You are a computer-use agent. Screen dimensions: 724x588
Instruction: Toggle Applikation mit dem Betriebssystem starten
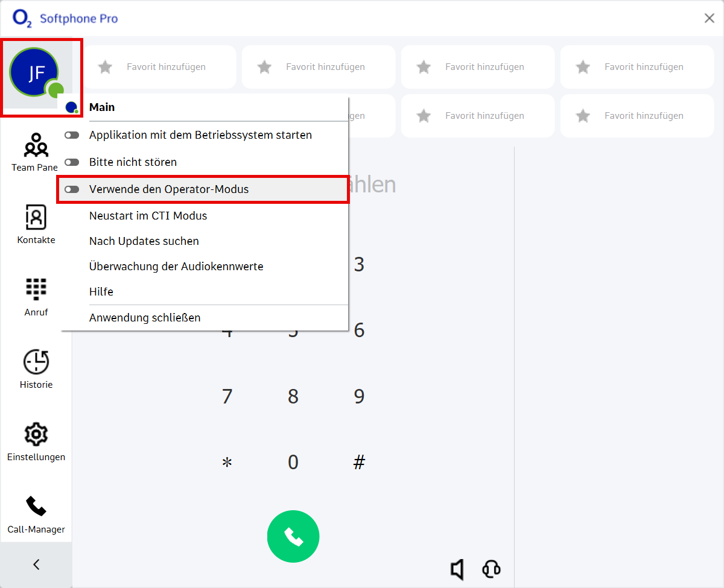click(72, 135)
